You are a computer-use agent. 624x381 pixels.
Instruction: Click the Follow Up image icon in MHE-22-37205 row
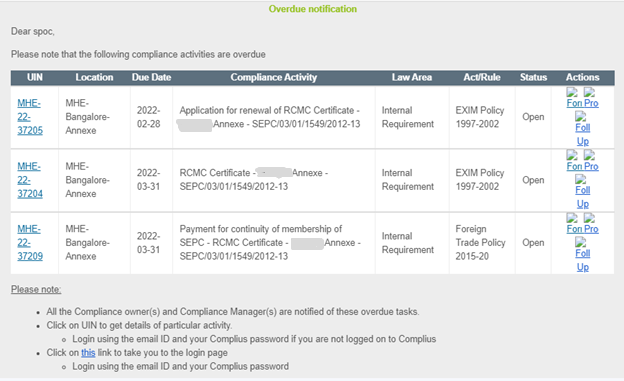point(581,117)
